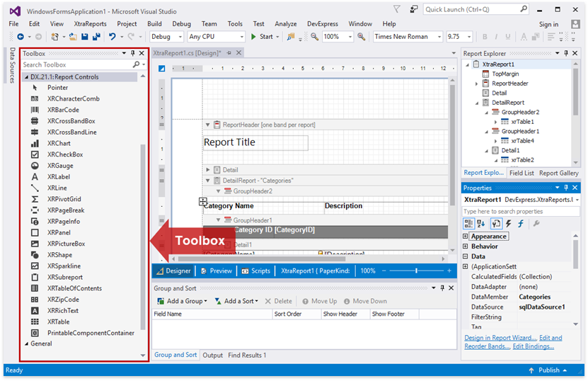Choose the XRPageBreak control

[66, 210]
